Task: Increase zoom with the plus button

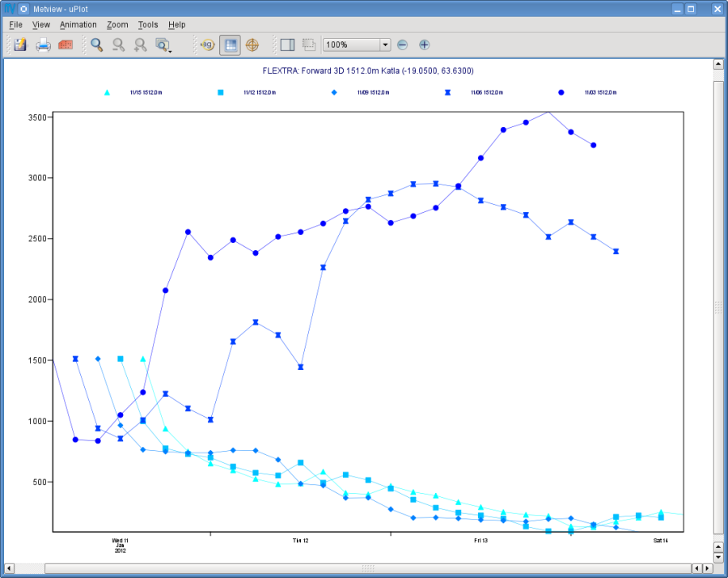Action: coord(425,45)
